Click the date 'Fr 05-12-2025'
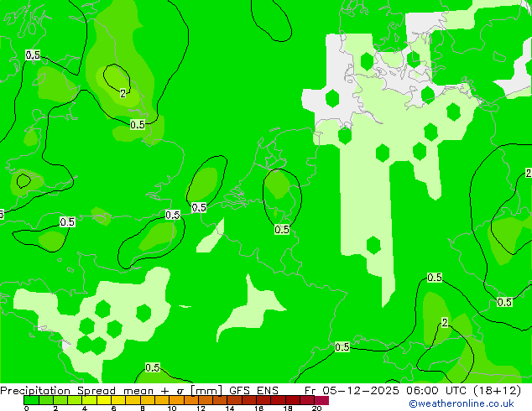Screen dimensions: 532x411 (x=352, y=391)
